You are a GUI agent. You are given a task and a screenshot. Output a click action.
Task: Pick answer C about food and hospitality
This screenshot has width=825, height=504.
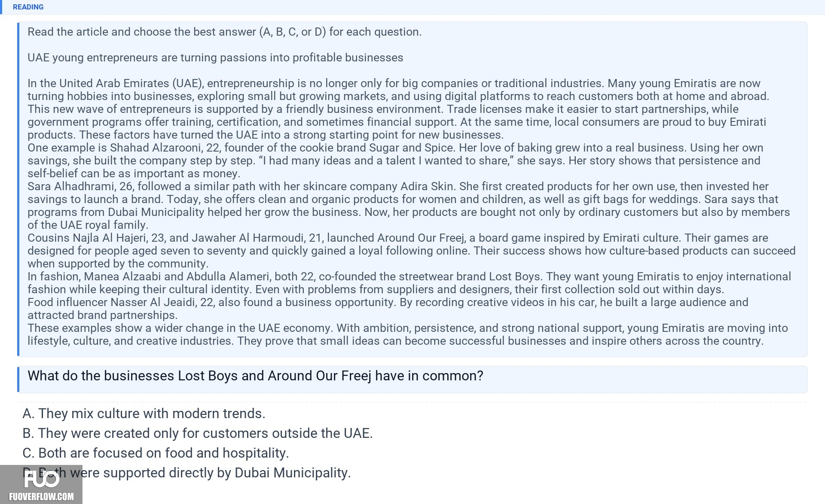(x=156, y=453)
